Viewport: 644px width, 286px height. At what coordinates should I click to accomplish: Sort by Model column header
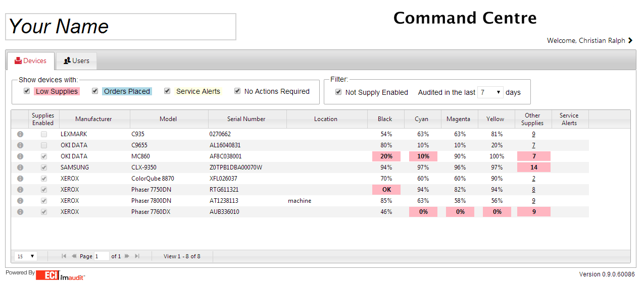coord(169,119)
